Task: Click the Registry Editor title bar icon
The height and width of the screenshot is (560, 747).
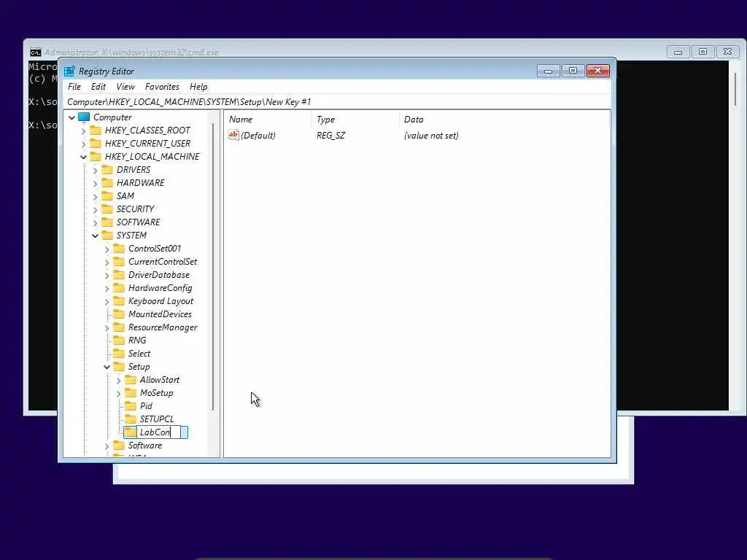Action: coord(69,71)
